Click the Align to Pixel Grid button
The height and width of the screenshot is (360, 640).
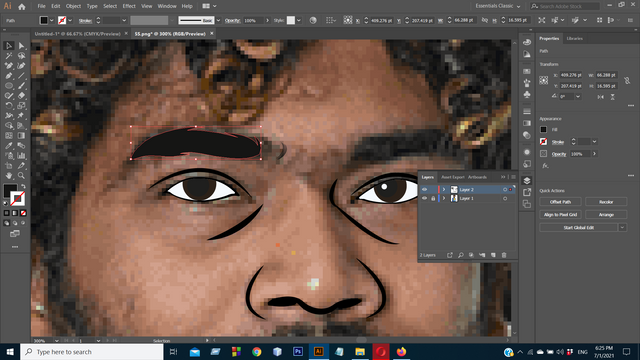click(560, 215)
